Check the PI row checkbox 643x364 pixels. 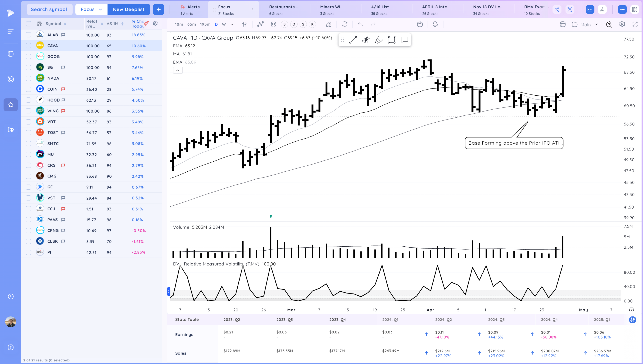(x=28, y=252)
